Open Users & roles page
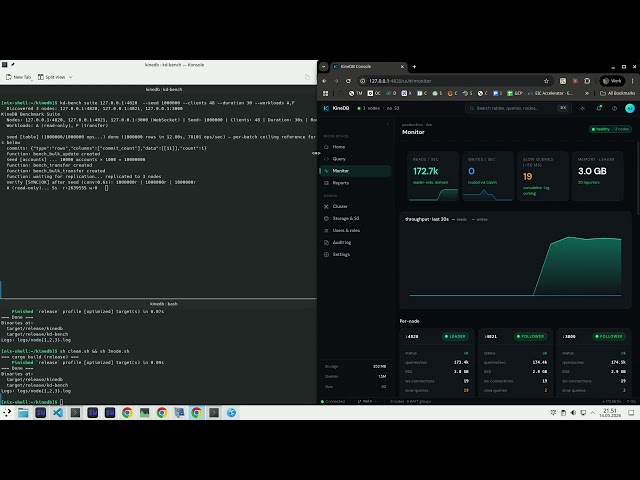The height and width of the screenshot is (480, 640). (x=355, y=231)
